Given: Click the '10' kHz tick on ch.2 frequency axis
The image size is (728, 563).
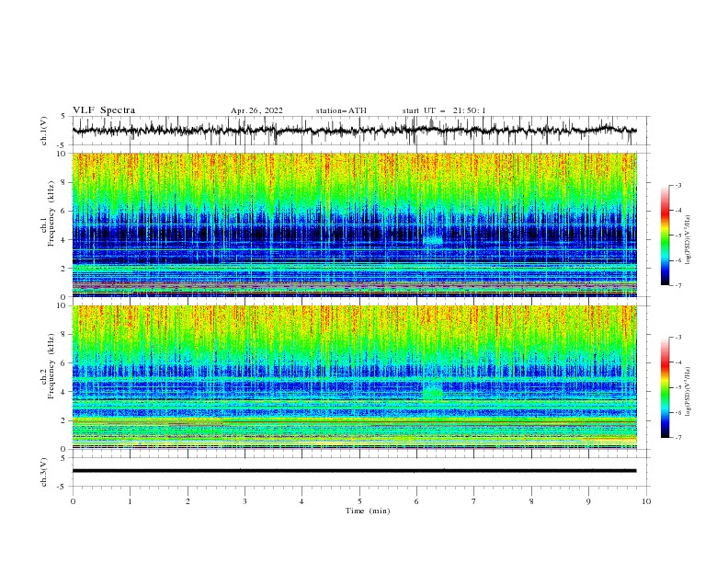Looking at the screenshot, I should (63, 305).
